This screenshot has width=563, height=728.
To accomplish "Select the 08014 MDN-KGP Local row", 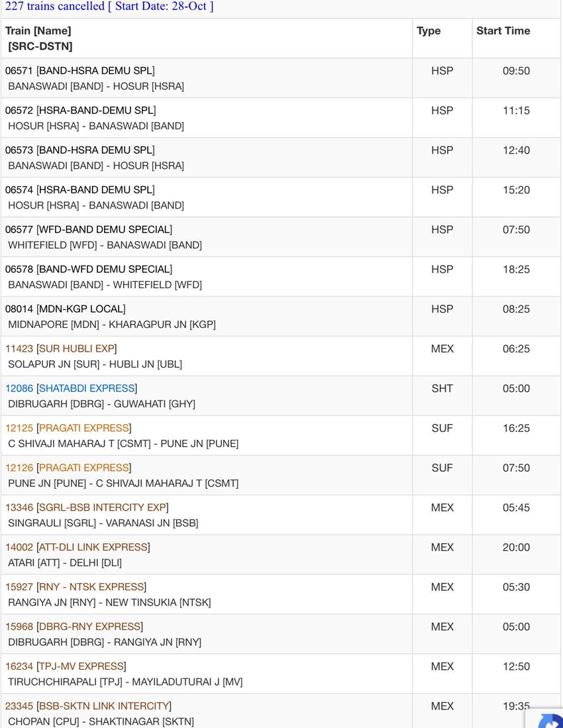I will pos(280,316).
